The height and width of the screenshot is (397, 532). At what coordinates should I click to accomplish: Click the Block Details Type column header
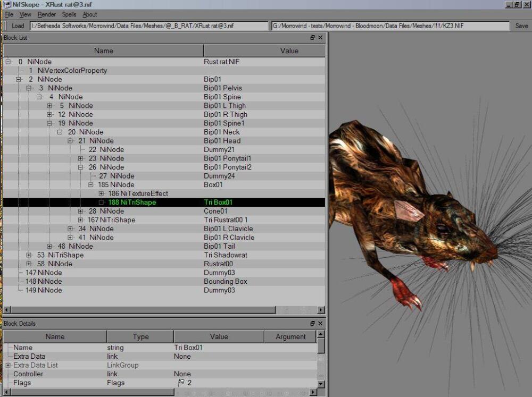coord(140,336)
